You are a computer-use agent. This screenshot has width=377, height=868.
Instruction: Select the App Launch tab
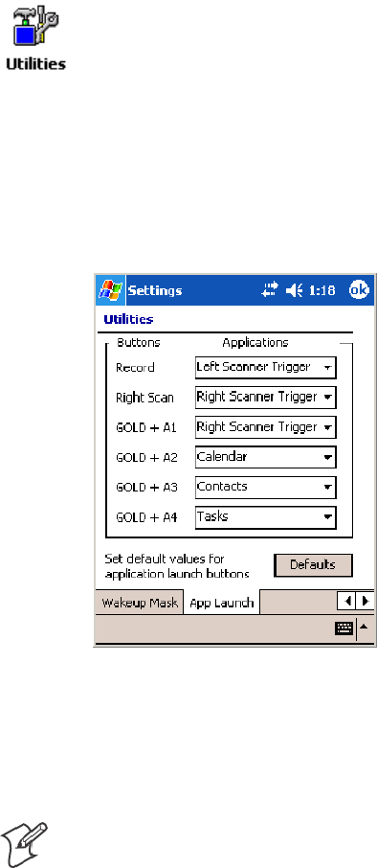(222, 603)
